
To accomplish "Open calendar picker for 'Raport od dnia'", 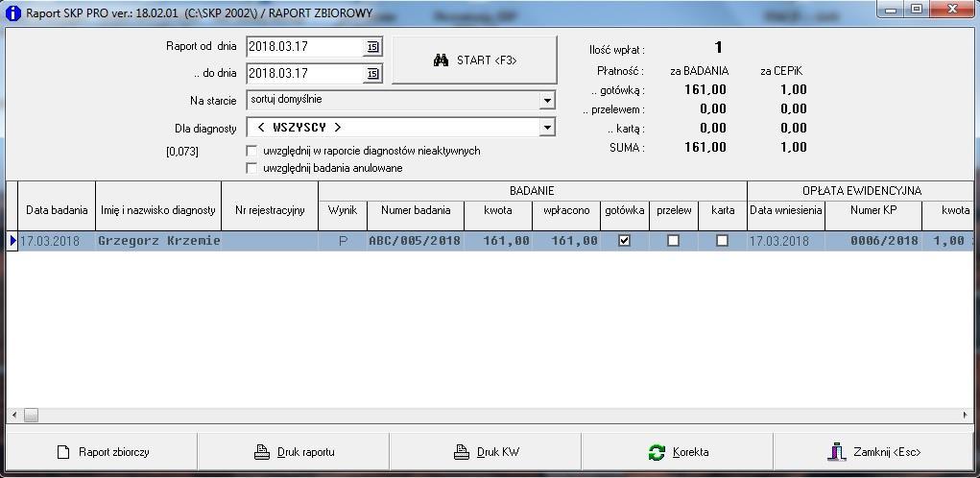I will (x=371, y=47).
